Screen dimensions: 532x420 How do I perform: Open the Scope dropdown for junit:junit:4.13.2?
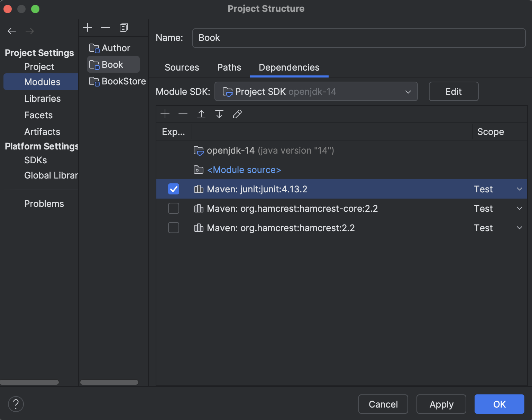click(x=519, y=189)
